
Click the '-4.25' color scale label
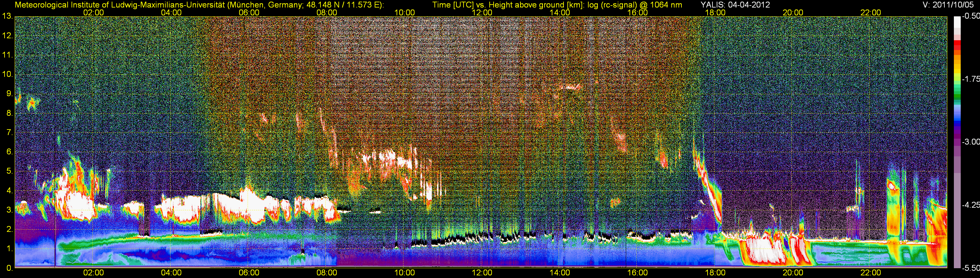971,205
